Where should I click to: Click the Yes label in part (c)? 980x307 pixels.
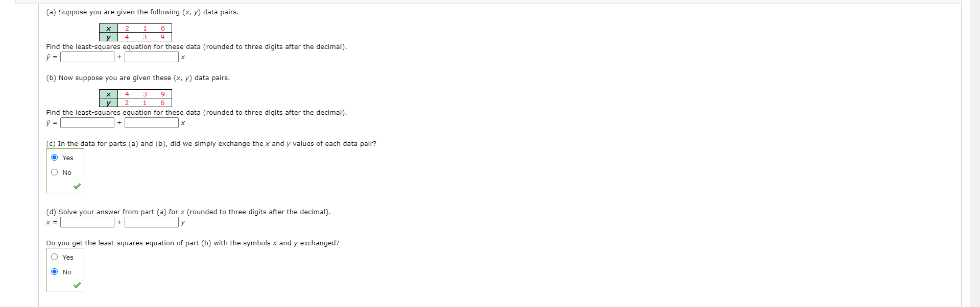(68, 158)
